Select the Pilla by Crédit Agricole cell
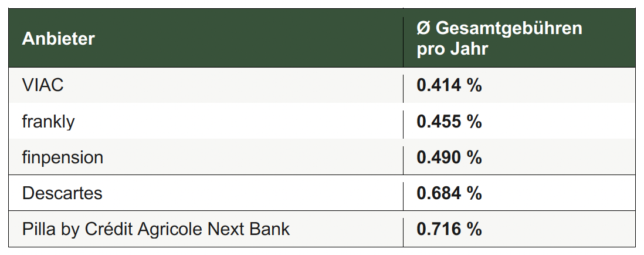644x255 pixels. tap(206, 229)
